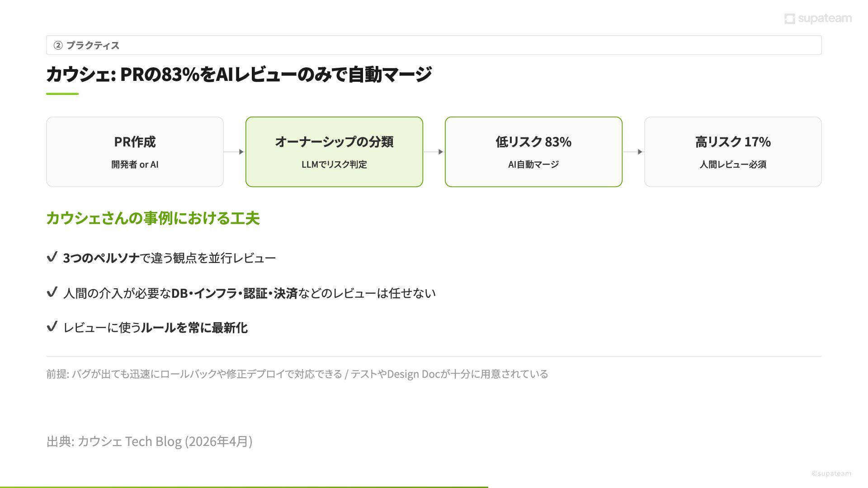Click the arrow before 高リスク 17% box
Image resolution: width=868 pixels, height=488 pixels.
tap(633, 152)
